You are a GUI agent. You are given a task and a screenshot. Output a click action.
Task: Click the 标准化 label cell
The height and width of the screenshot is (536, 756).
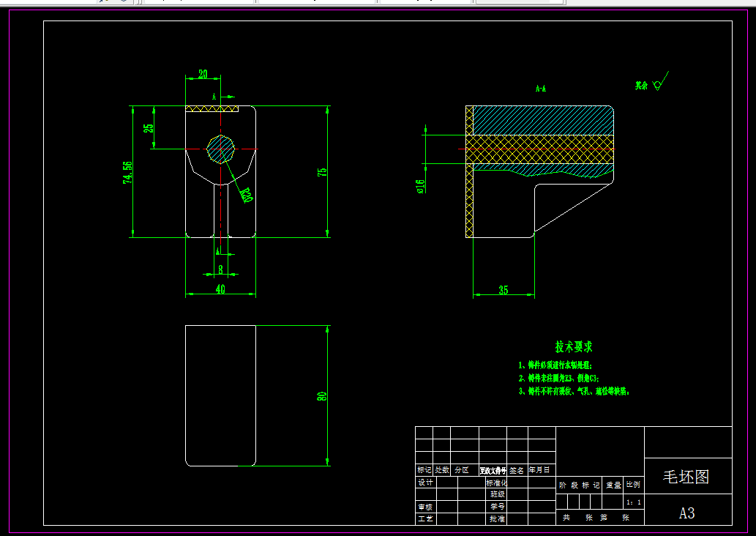497,483
